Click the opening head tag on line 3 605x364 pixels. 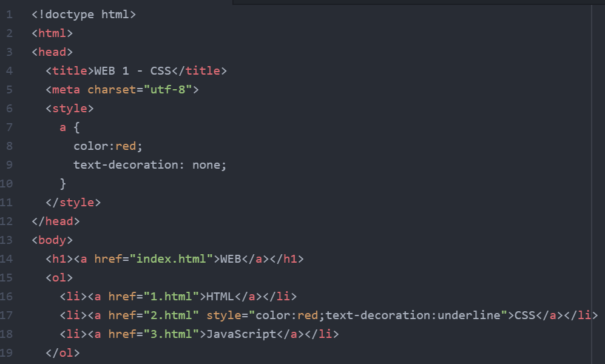(x=52, y=52)
